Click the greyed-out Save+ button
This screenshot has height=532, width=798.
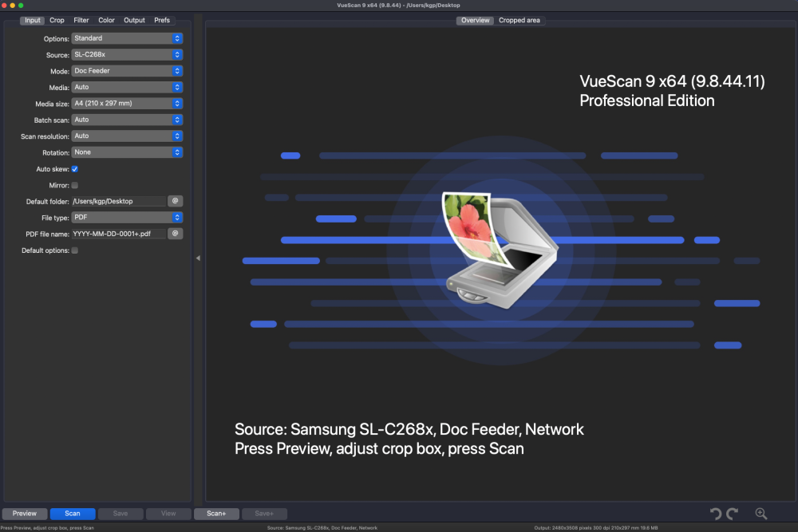coord(264,514)
